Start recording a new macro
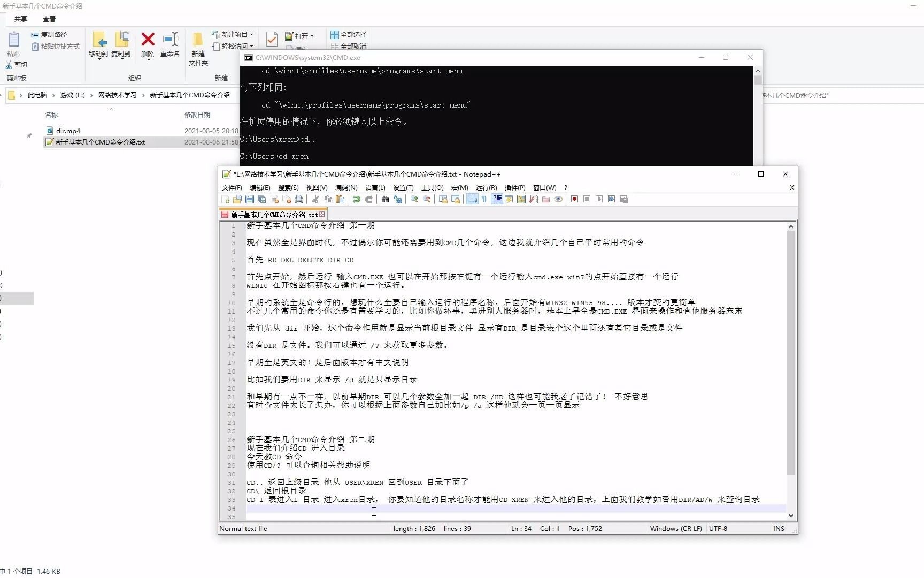The width and height of the screenshot is (924, 578). click(574, 199)
